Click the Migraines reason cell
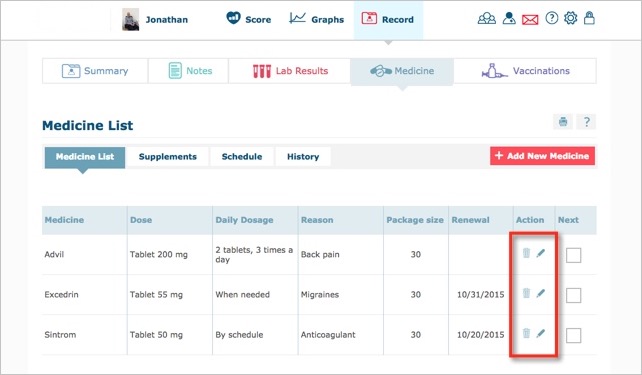 [319, 294]
